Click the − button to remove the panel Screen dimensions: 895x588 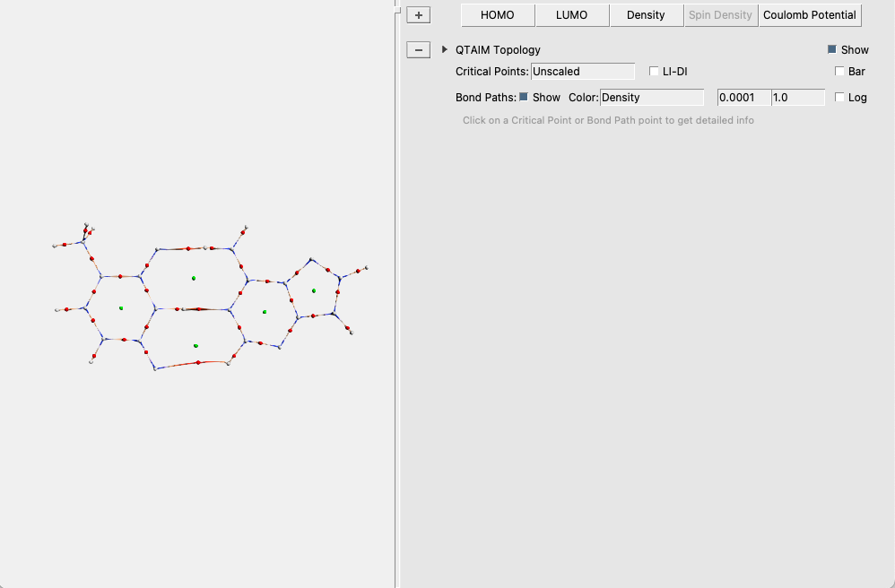pyautogui.click(x=418, y=49)
